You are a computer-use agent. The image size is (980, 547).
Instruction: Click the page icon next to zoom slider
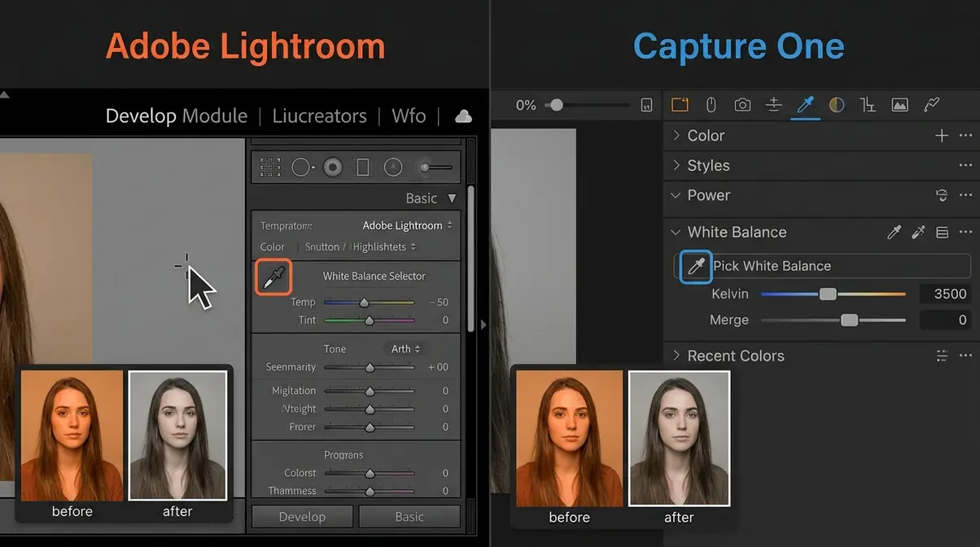click(x=646, y=105)
